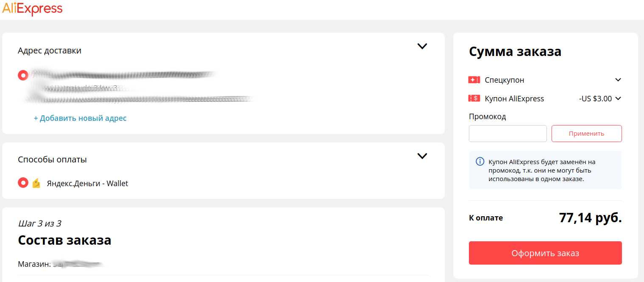Collapse the Способы оплаты section
Image resolution: width=644 pixels, height=282 pixels.
(422, 156)
